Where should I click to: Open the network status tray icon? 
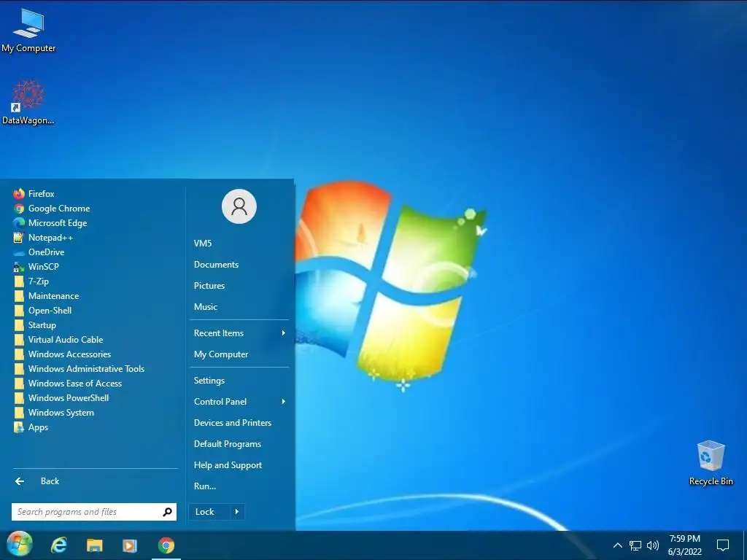click(635, 545)
